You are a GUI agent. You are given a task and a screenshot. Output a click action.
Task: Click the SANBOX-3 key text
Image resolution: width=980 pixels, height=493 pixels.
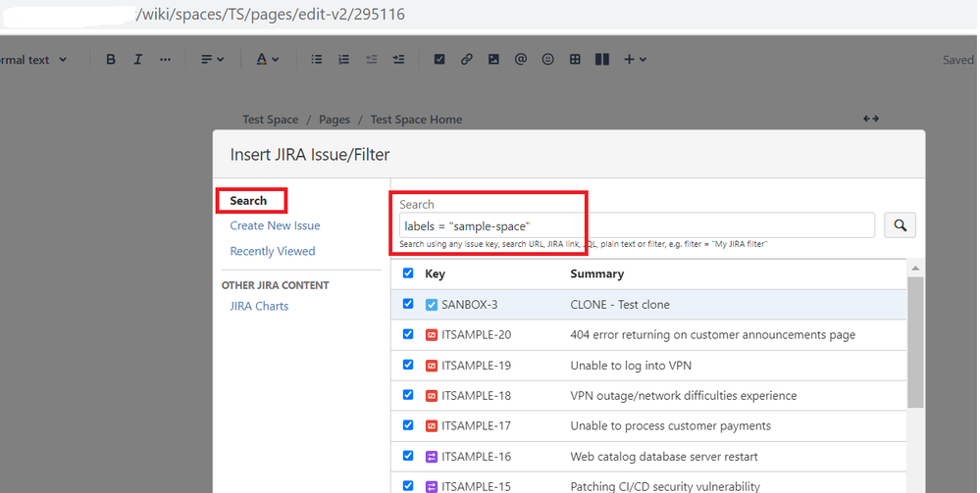coord(469,305)
